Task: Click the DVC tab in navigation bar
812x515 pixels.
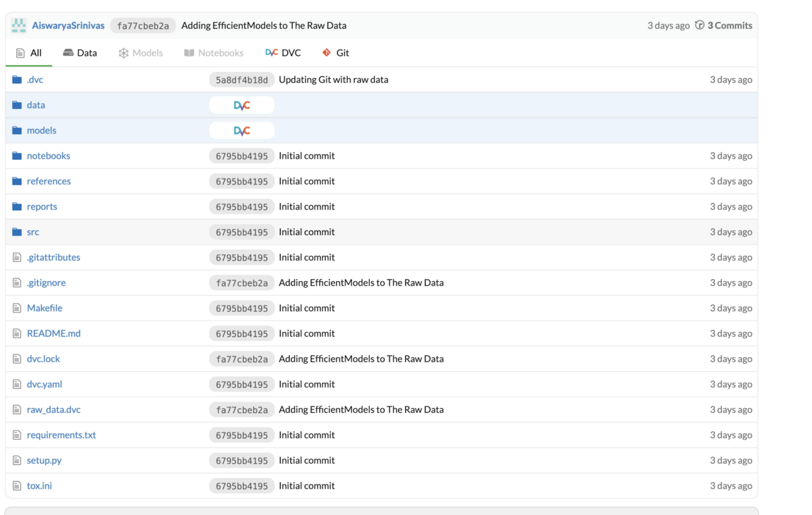Action: (x=283, y=53)
